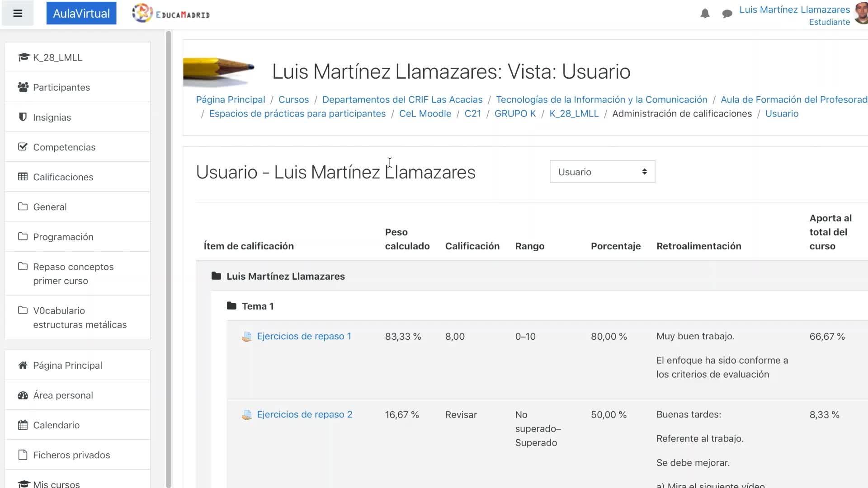Open the Luis Martínez Llamazares user menu
868x488 pixels.
(794, 9)
